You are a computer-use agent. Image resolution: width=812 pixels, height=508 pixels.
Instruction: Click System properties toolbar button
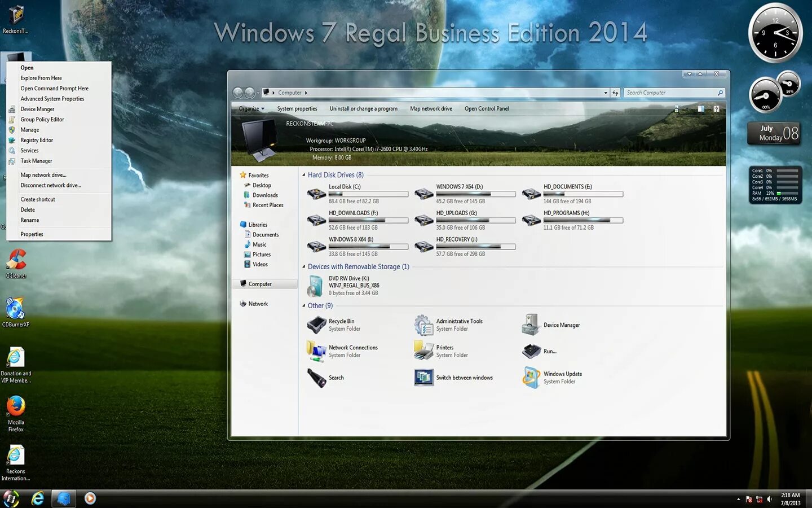(x=297, y=109)
